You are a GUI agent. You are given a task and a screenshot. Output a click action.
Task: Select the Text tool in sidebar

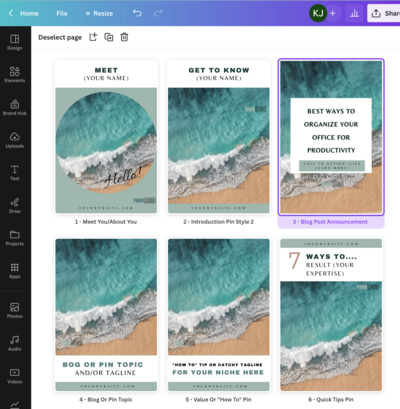pos(15,173)
